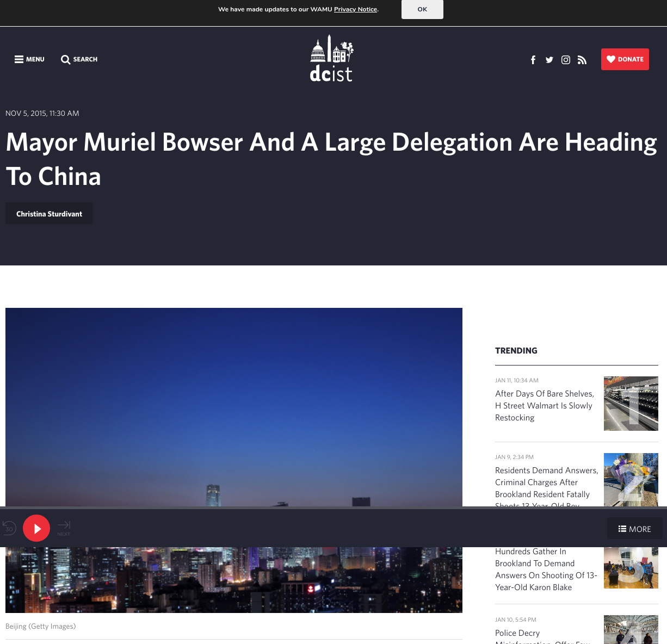Open the RSS feed
The width and height of the screenshot is (667, 644).
pyautogui.click(x=582, y=60)
